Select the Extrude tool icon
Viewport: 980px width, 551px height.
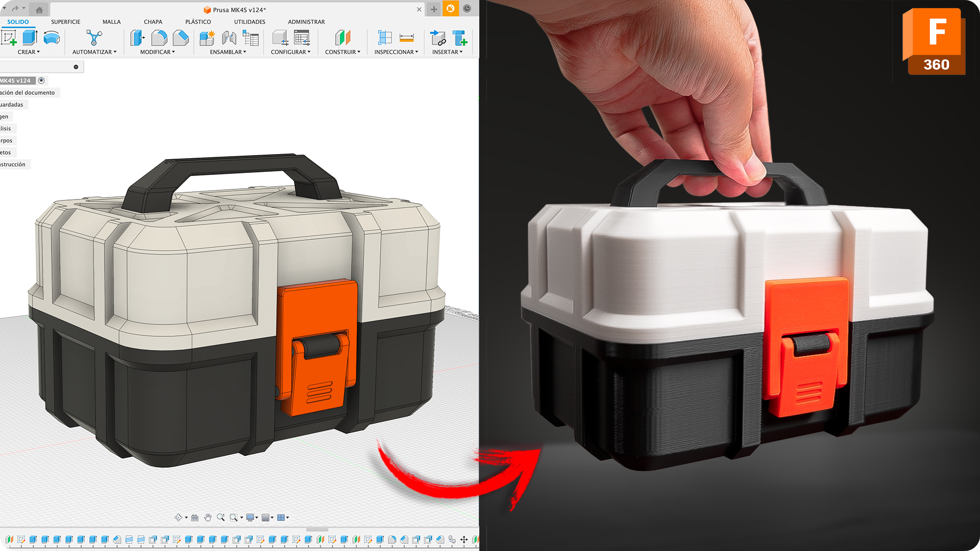pyautogui.click(x=30, y=38)
